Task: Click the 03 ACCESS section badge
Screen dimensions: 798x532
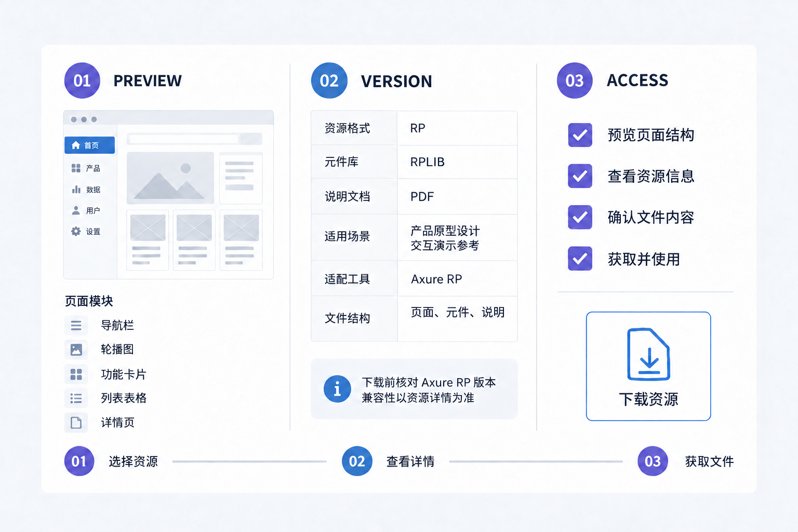Action: (x=575, y=81)
